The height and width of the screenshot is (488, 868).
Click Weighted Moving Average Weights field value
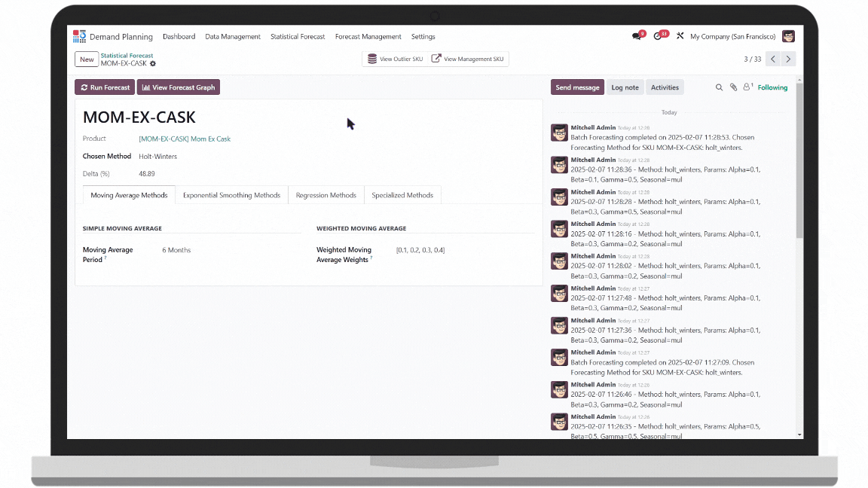420,250
